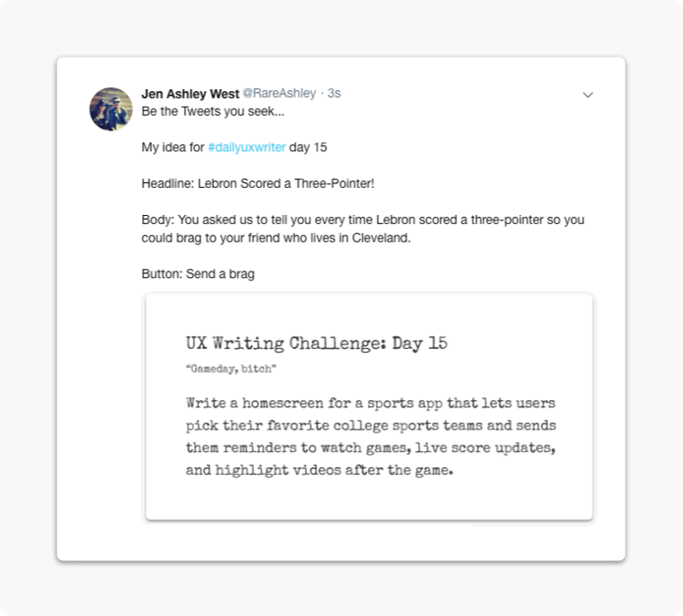
Task: Click the 'UX Writing Challenge: Day 15' heading
Action: click(x=317, y=344)
